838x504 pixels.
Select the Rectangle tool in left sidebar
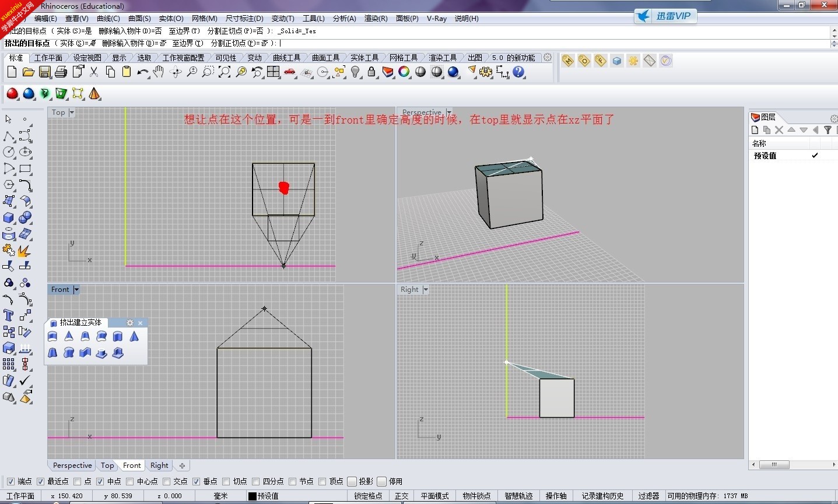(x=25, y=168)
